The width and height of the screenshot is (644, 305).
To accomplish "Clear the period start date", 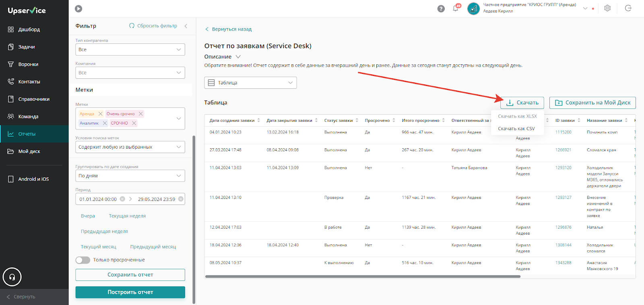I will point(122,199).
